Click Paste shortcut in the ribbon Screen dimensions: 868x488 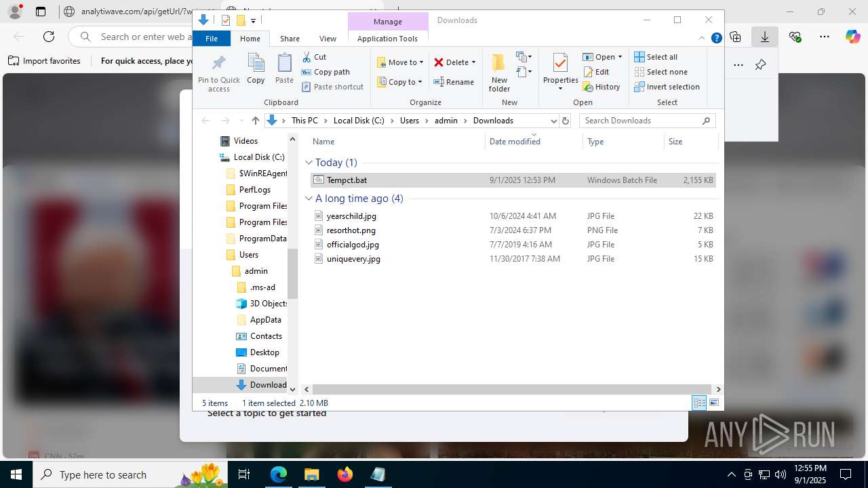[x=332, y=87]
